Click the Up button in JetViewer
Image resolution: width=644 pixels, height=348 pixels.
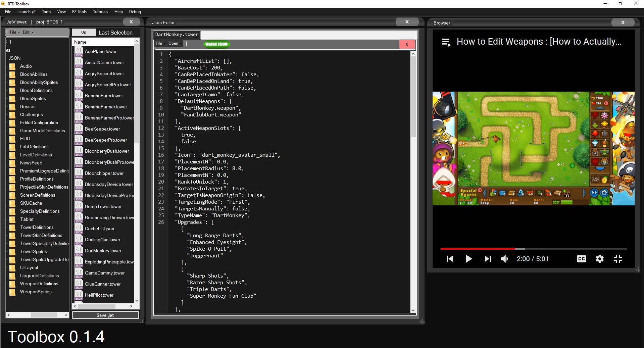pos(84,32)
